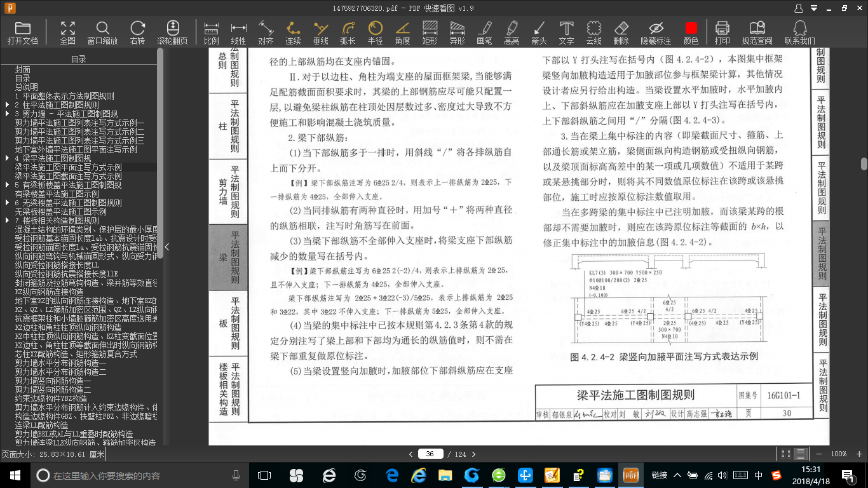
Task: Pick the 画笔 pen annotation tool
Action: coord(485,32)
